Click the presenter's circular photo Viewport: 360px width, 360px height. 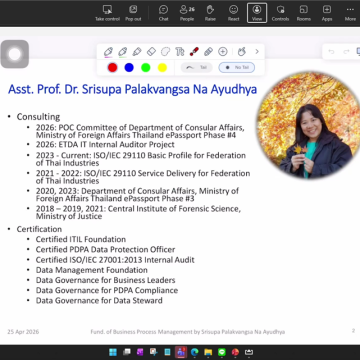[308, 125]
